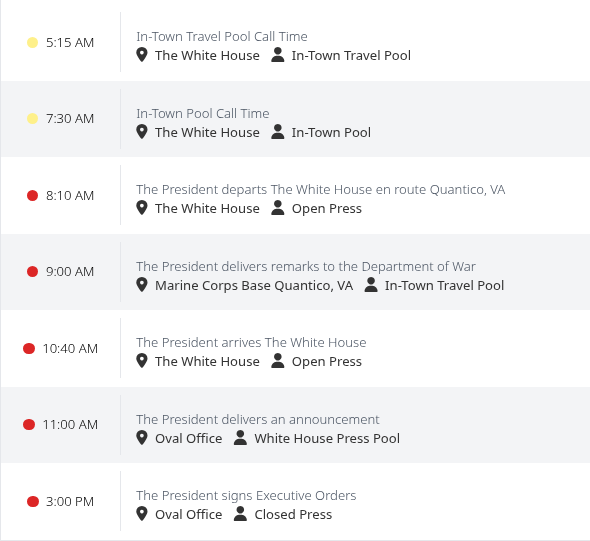Viewport: 590px width, 541px height.
Task: Click the Closed Press label
Action: tap(293, 514)
